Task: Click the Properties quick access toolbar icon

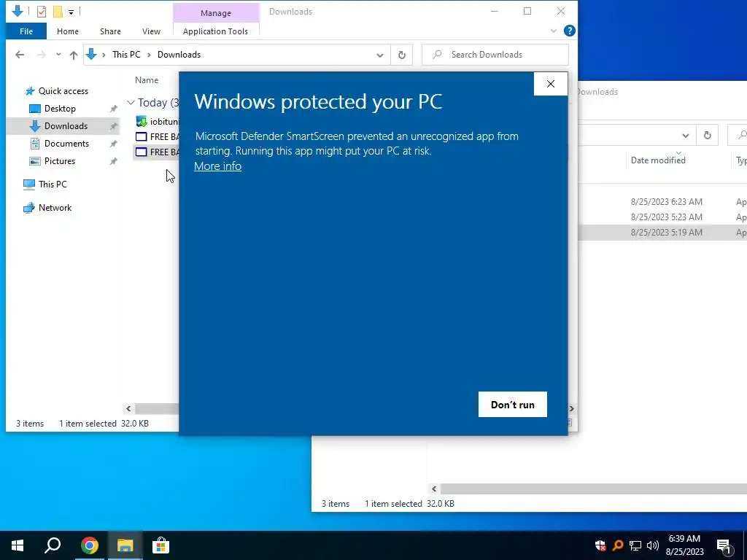Action: (x=42, y=12)
